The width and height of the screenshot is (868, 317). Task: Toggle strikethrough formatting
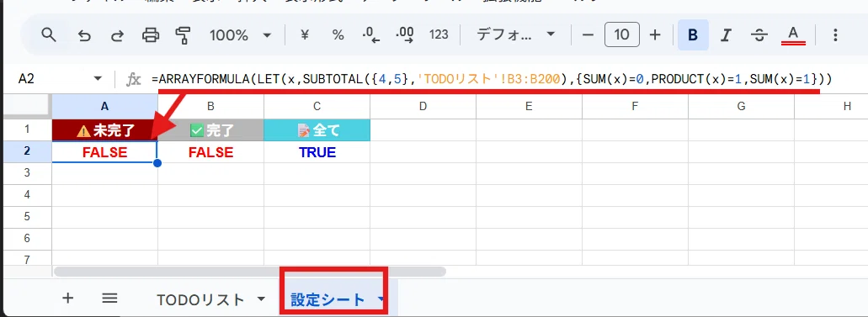pyautogui.click(x=759, y=35)
